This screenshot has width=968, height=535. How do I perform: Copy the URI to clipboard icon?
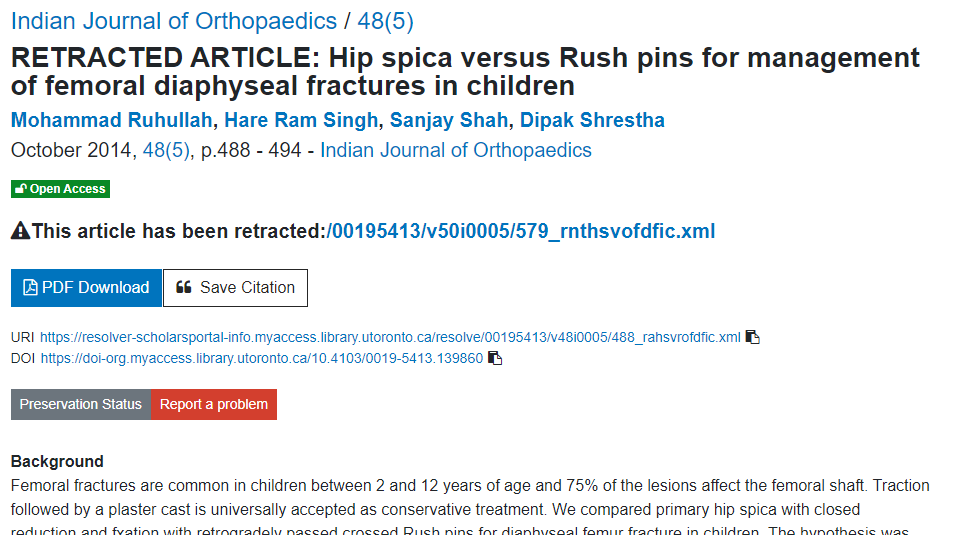pyautogui.click(x=753, y=337)
